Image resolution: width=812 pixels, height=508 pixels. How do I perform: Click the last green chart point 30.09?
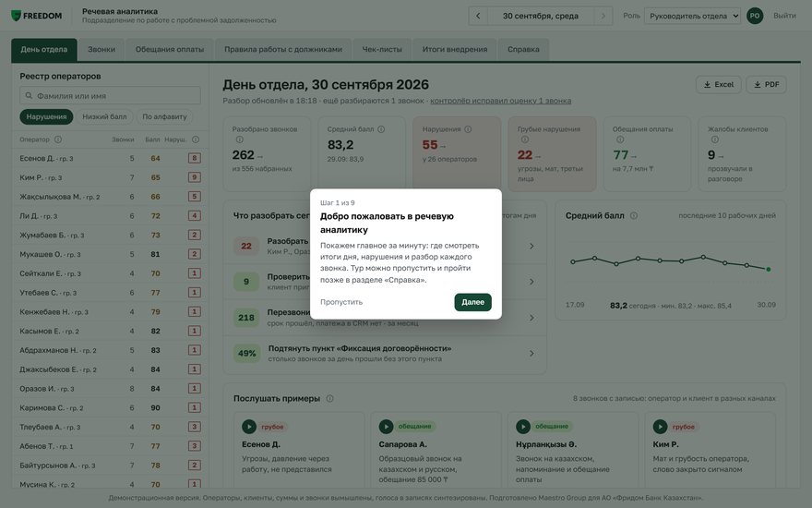[x=768, y=269]
